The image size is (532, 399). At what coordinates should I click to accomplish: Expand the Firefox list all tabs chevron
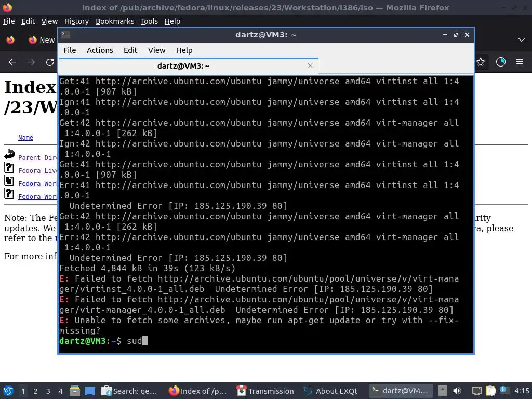point(522,39)
